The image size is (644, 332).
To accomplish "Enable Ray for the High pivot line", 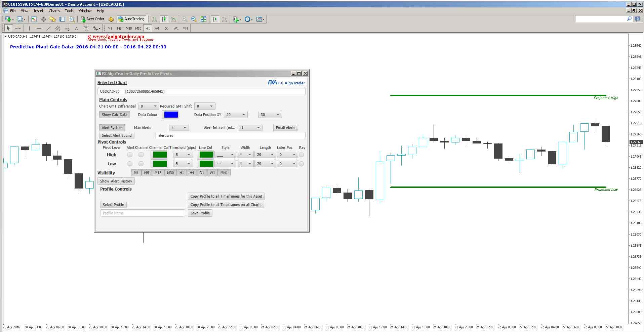I will click(302, 154).
